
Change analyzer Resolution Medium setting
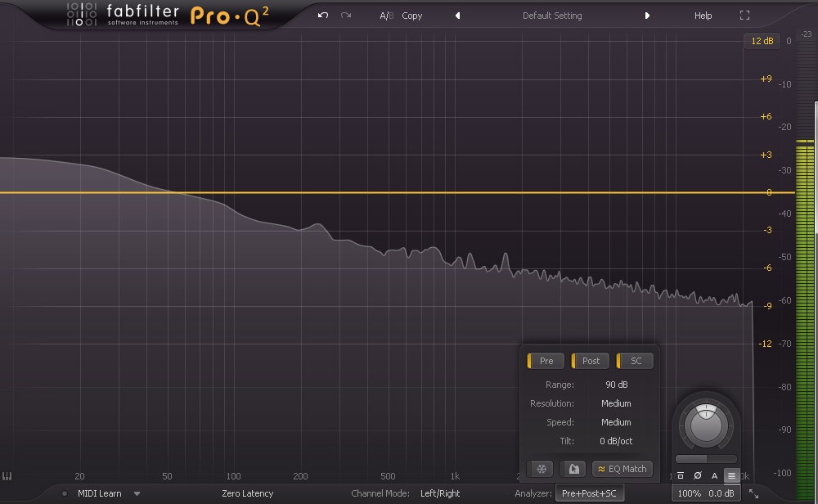pos(616,403)
